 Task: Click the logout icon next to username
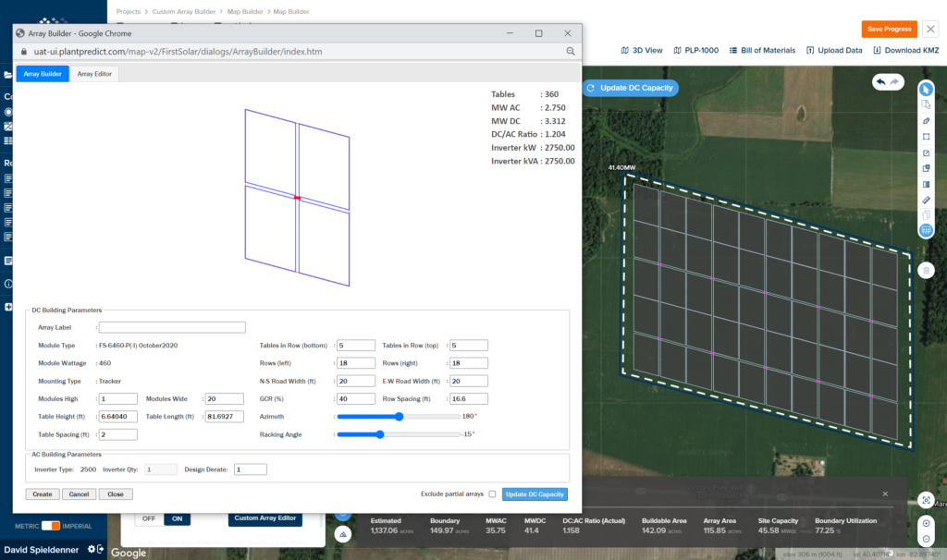[100, 549]
